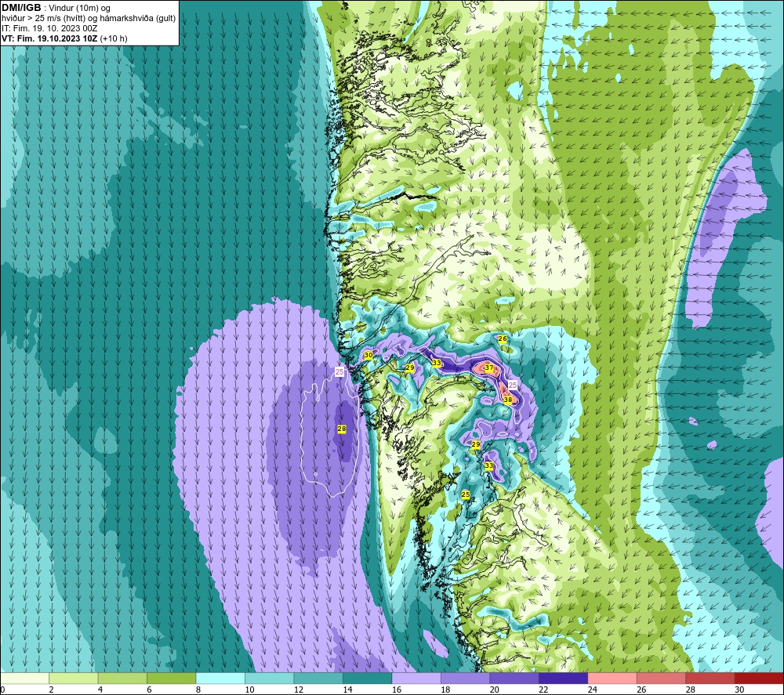Click the scale tick label 6
This screenshot has height=695, width=784.
tap(150, 690)
